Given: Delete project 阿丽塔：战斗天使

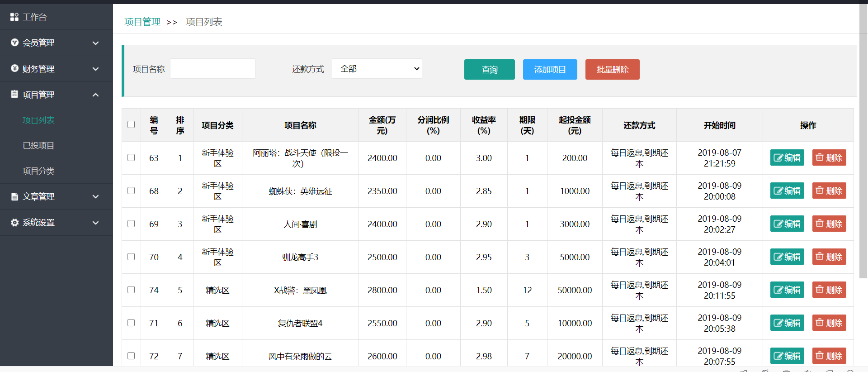Looking at the screenshot, I should point(829,157).
